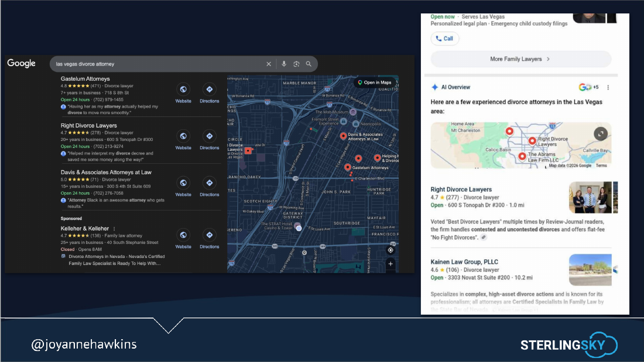Screen dimensions: 644x362
Task: Open Kelleher & Kelleher ad options menu
Action: [114, 229]
